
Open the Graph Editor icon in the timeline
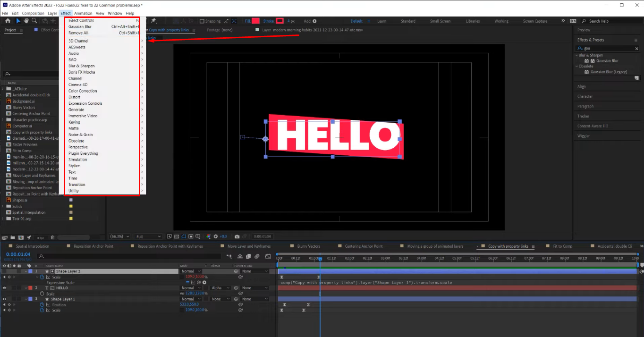coord(268,256)
